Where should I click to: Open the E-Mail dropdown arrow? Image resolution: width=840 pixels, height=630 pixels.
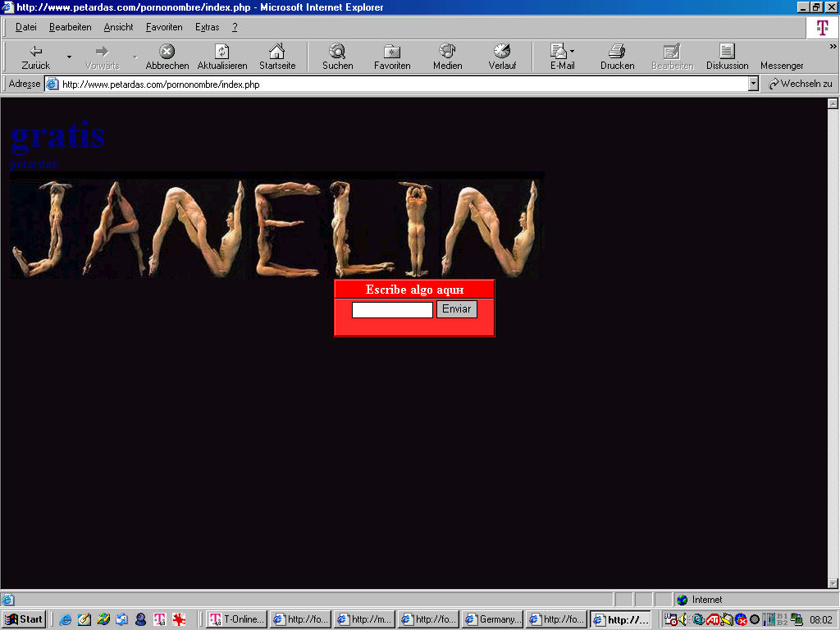coord(573,51)
